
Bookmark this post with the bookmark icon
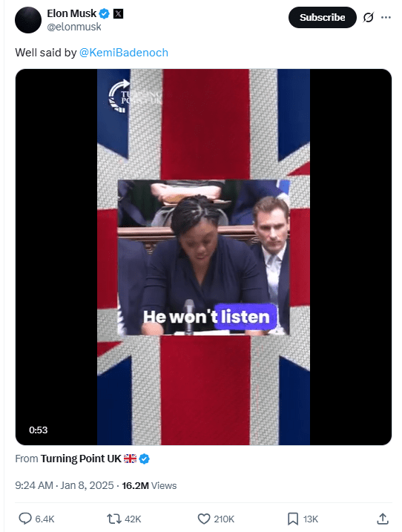pyautogui.click(x=293, y=519)
